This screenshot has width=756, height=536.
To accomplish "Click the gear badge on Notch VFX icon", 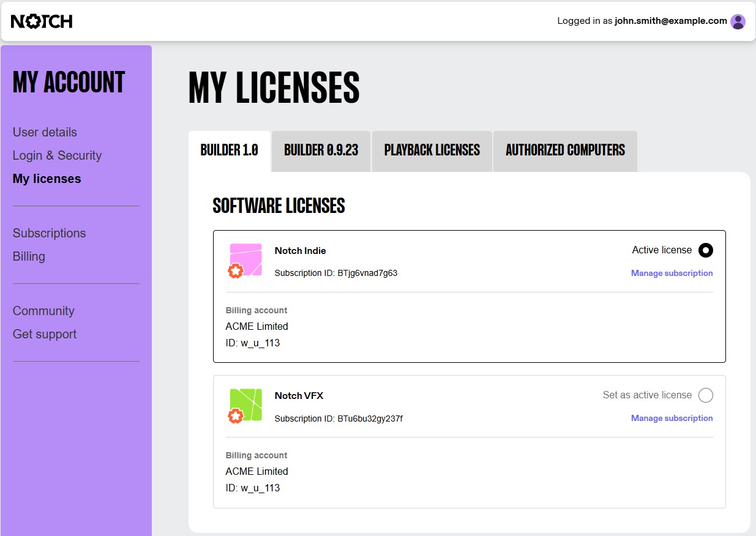I will tap(235, 415).
